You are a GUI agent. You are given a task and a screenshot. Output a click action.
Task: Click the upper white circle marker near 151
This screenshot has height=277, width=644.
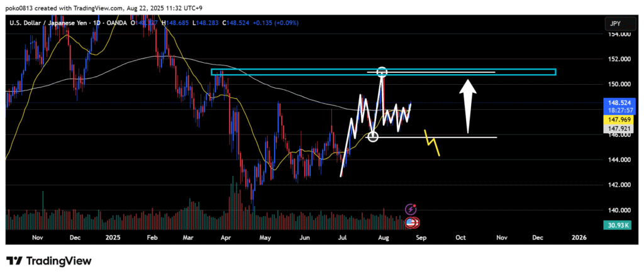(x=382, y=72)
